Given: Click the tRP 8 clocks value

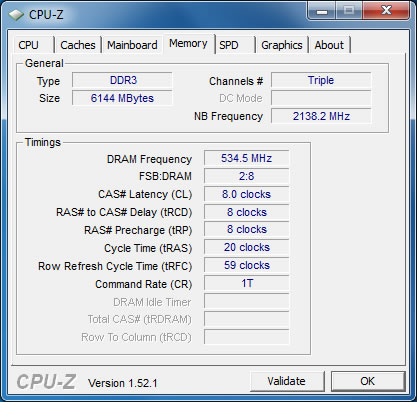Looking at the screenshot, I should 247,230.
